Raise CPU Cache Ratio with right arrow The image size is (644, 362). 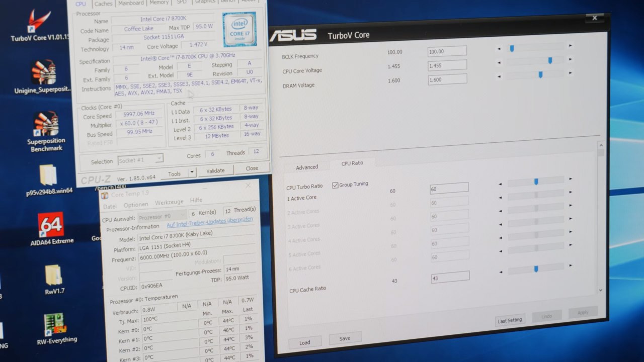571,265
